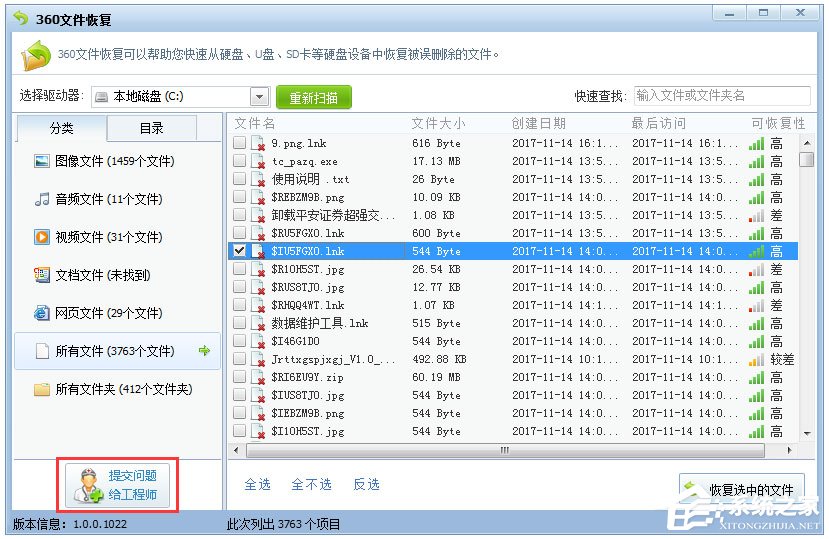Open the document files category icon
Image resolution: width=829 pixels, height=539 pixels.
pos(42,275)
